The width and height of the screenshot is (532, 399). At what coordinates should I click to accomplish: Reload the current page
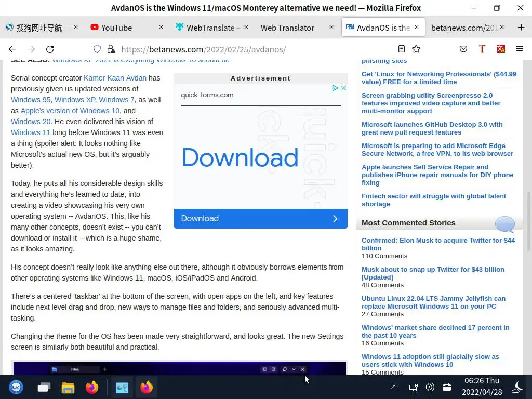[x=50, y=49]
